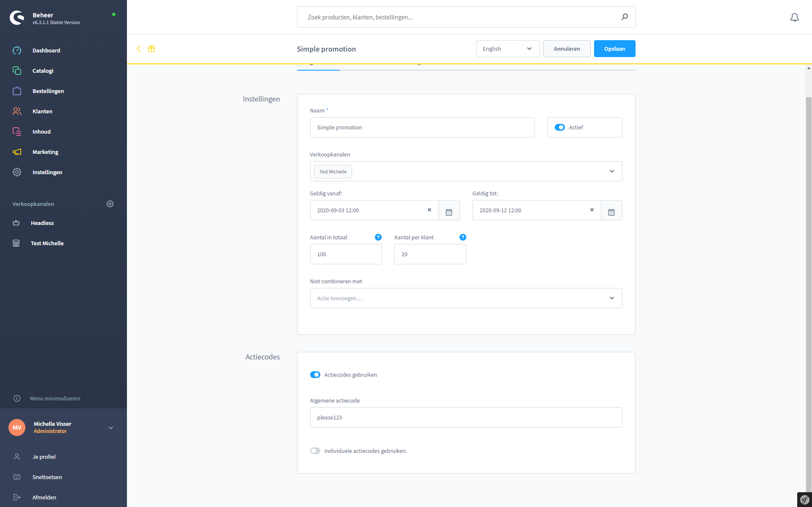This screenshot has width=812, height=507.
Task: Click the Annuleren button
Action: pyautogui.click(x=567, y=49)
